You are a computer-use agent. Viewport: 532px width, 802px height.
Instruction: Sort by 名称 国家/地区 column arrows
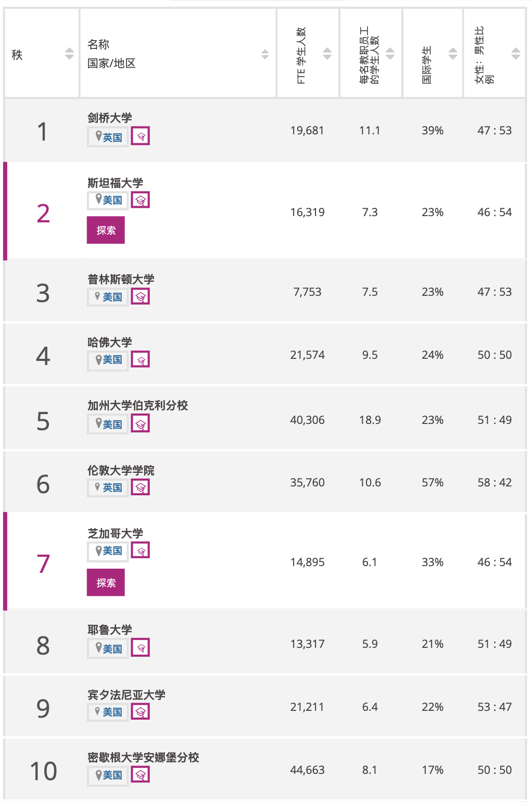pyautogui.click(x=265, y=54)
